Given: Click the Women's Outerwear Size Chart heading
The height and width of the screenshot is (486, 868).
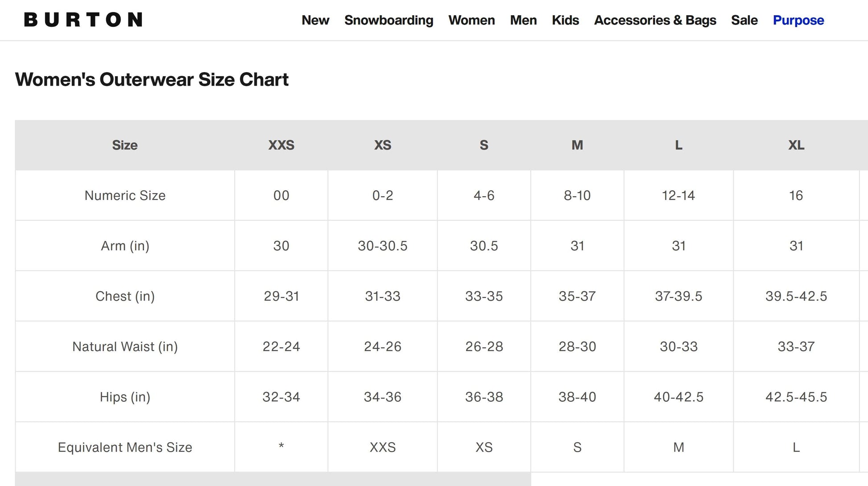Looking at the screenshot, I should coord(152,80).
